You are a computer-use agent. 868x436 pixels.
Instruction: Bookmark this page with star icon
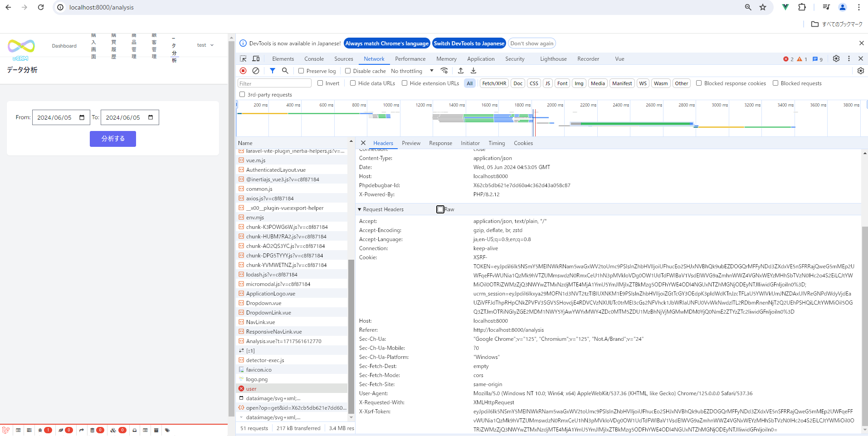point(763,7)
